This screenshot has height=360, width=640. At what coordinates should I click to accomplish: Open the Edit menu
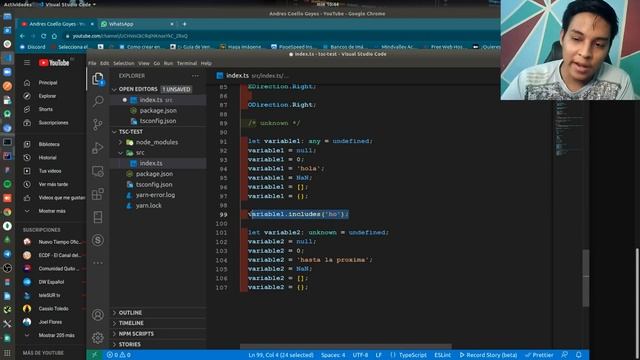105,63
